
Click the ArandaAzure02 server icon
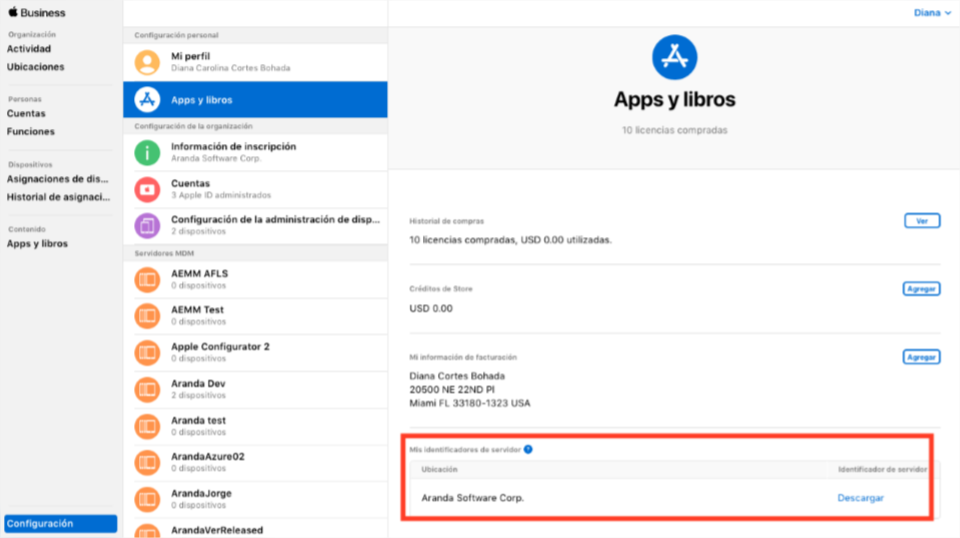(x=147, y=462)
